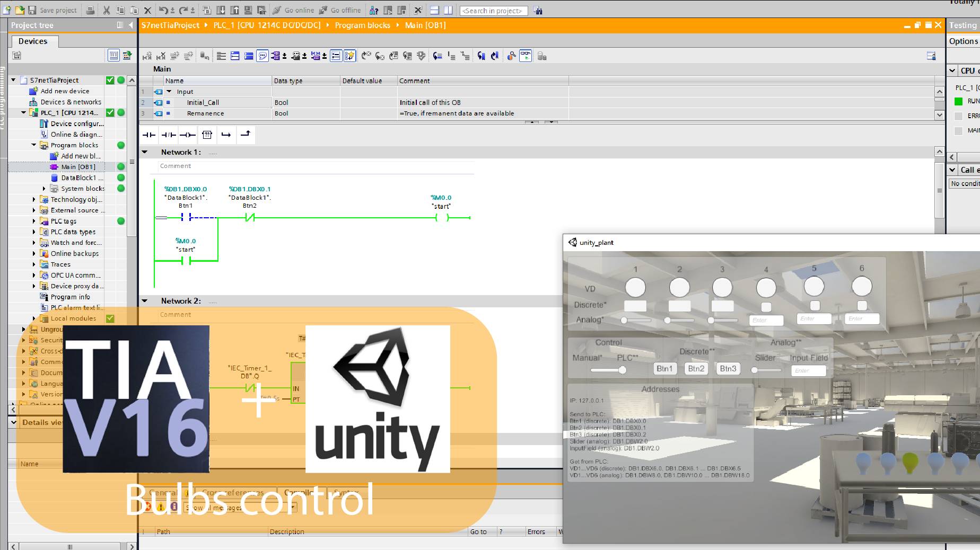Click the Download to device icon
This screenshot has width=980, height=550.
pos(221,10)
